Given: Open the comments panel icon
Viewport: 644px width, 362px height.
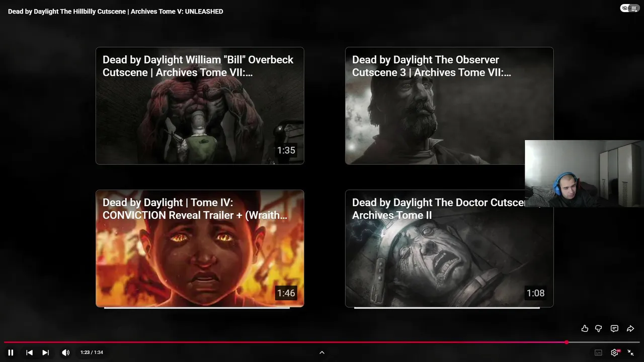Looking at the screenshot, I should 614,328.
